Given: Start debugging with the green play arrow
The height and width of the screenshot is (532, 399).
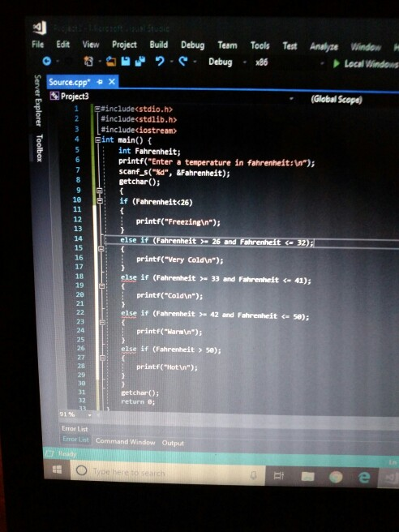Looking at the screenshot, I should 337,64.
